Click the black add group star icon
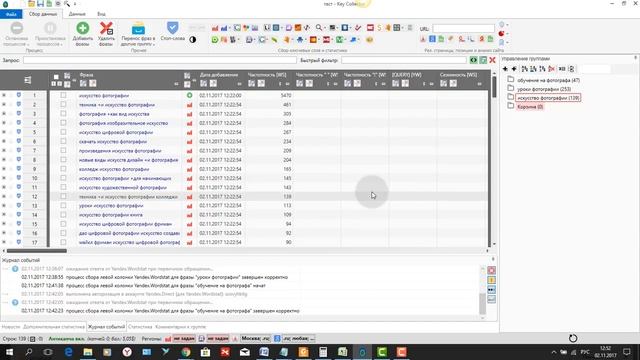Screen dimensions: 640x360 pos(505,69)
